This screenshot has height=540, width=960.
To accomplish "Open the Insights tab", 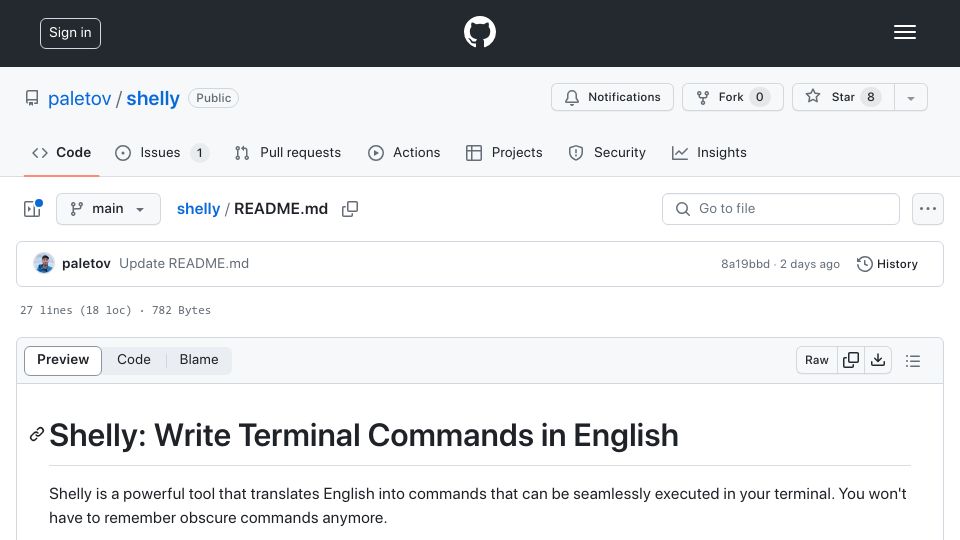I will 709,152.
